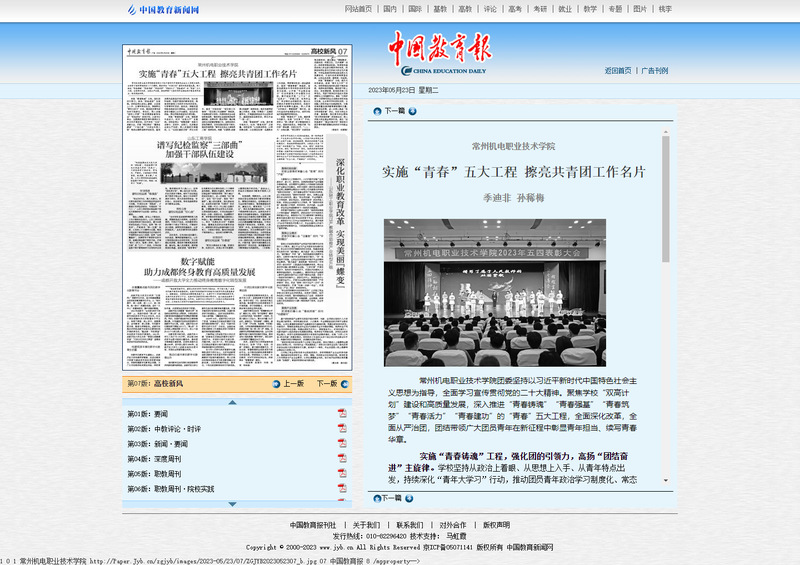Click PDF icon beside 第03版 新闻·要闻
Image resolution: width=800 pixels, height=565 pixels.
342,443
